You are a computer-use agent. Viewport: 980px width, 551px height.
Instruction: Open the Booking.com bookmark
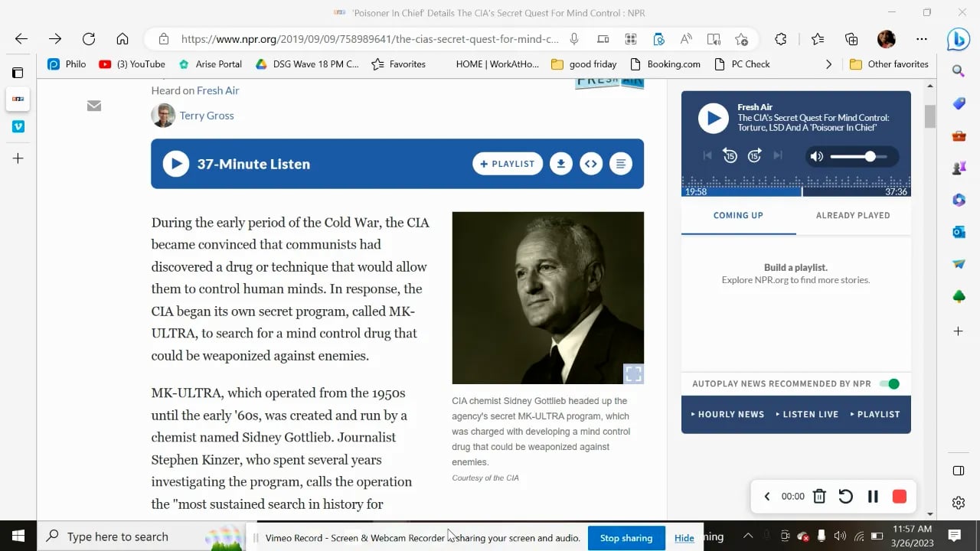(x=665, y=64)
